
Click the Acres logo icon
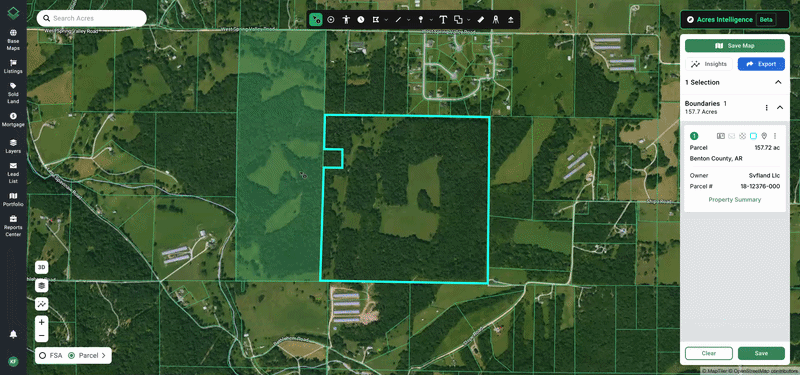(x=13, y=13)
